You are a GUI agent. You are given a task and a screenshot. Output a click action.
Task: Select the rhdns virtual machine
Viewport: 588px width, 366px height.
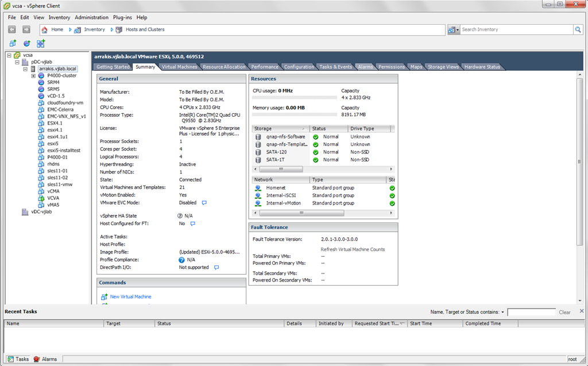coord(53,164)
